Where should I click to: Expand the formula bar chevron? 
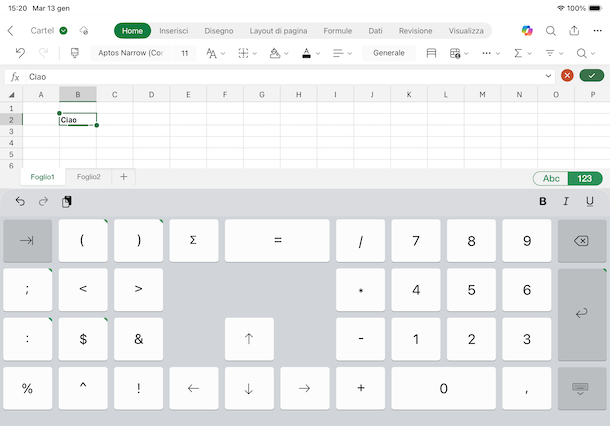(548, 76)
